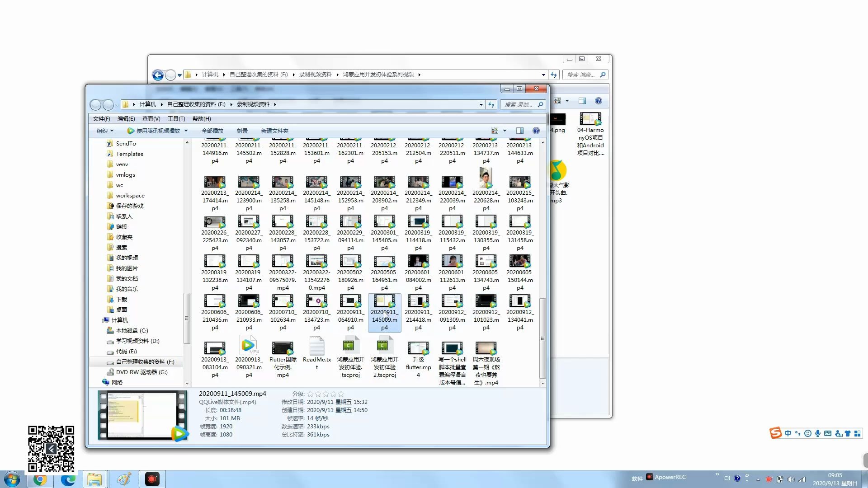
Task: Select video 20200226_225423.mp4
Action: (x=215, y=233)
